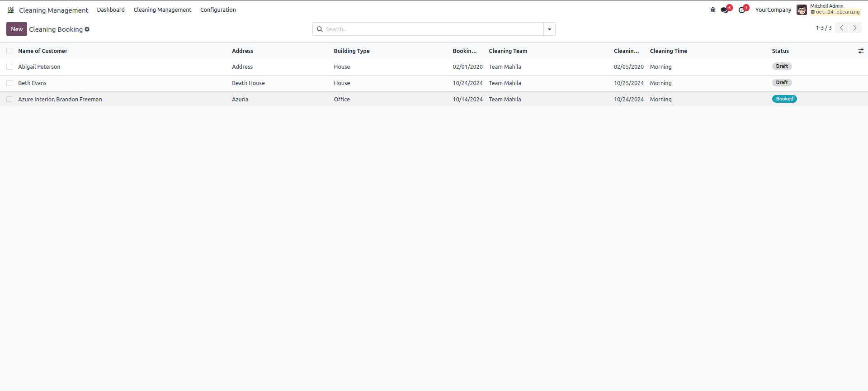Open the YourCompany company switcher
868x391 pixels.
click(773, 10)
